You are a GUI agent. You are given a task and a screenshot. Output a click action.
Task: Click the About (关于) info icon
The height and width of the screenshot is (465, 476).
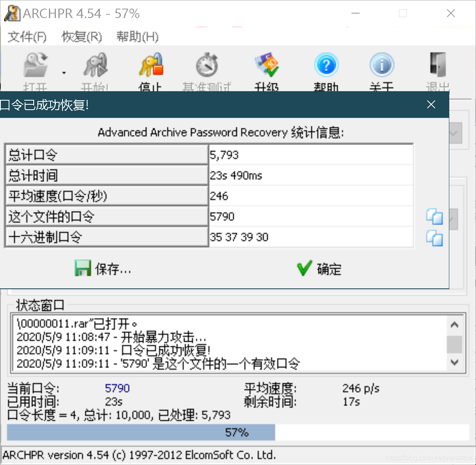point(381,65)
